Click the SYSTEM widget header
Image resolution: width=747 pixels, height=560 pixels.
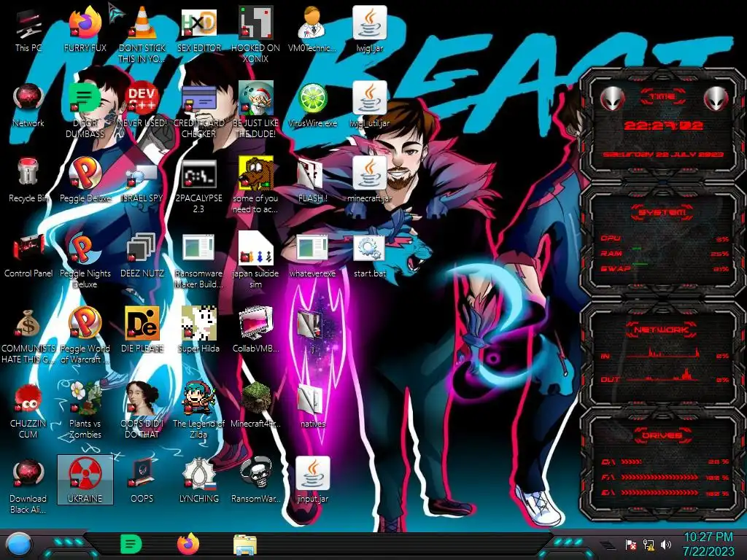click(x=662, y=212)
